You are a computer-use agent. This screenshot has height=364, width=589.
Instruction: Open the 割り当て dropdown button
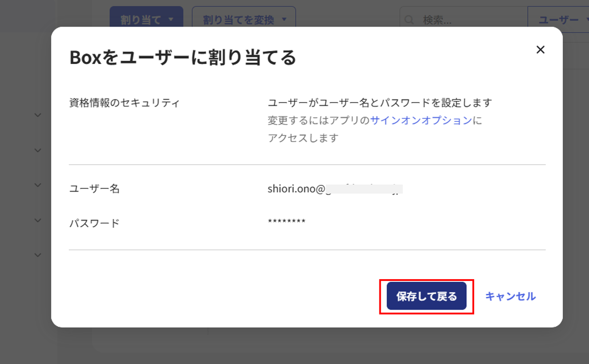pos(146,20)
